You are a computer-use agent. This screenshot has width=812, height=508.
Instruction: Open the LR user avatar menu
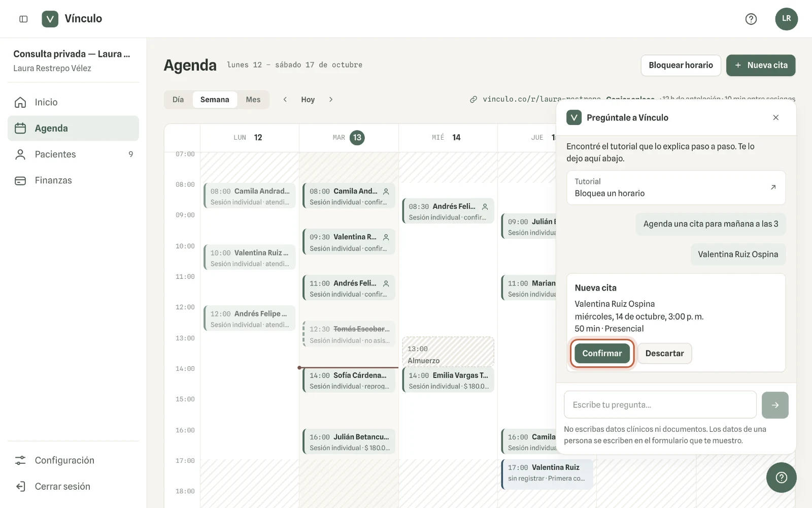(786, 19)
